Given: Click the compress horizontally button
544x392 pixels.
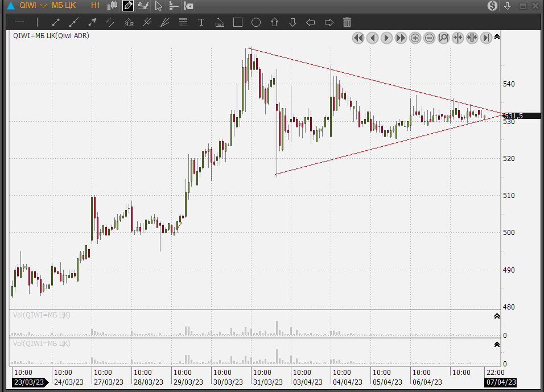Looking at the screenshot, I should tap(458, 38).
